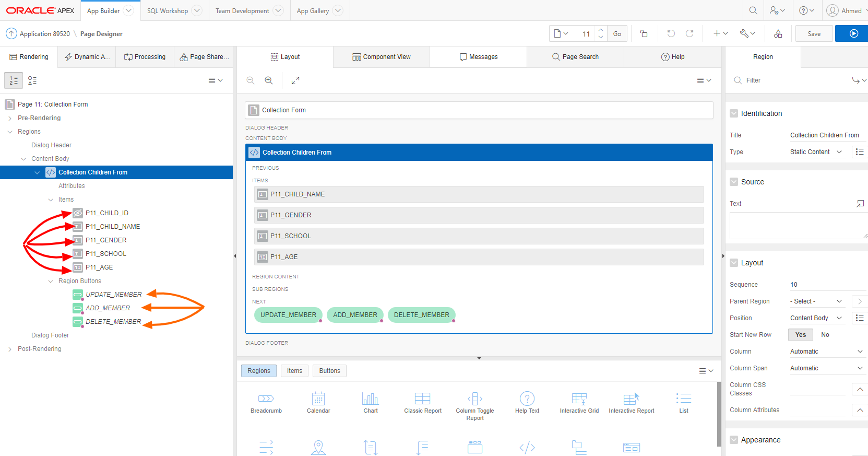Open the Utilities wrench icon menu

[x=747, y=33]
